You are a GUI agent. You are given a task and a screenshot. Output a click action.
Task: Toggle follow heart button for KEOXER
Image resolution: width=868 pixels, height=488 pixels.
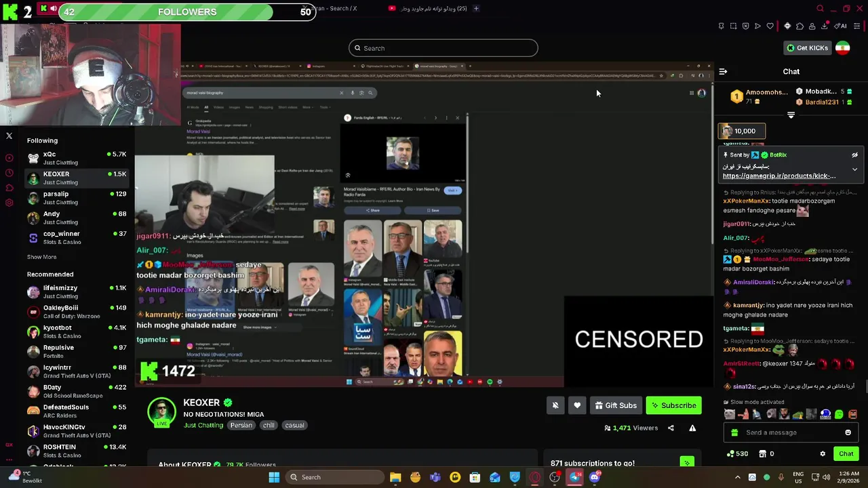[x=577, y=405]
